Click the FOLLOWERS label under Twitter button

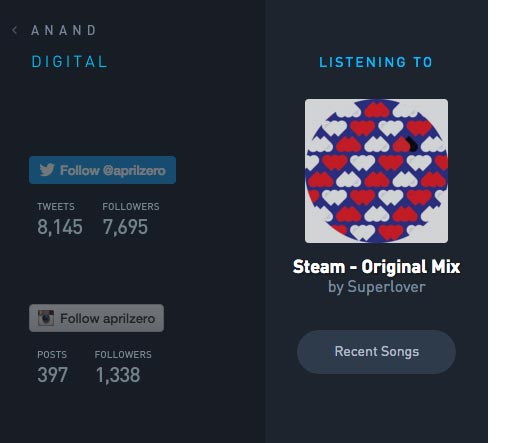(x=131, y=207)
